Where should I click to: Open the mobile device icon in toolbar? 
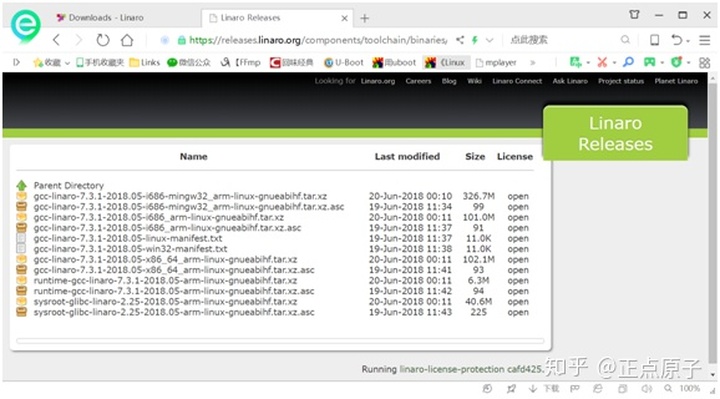point(654,40)
